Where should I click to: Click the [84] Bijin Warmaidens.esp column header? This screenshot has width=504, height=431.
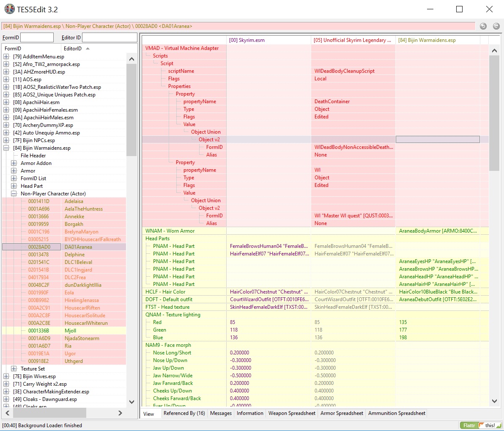[438, 40]
